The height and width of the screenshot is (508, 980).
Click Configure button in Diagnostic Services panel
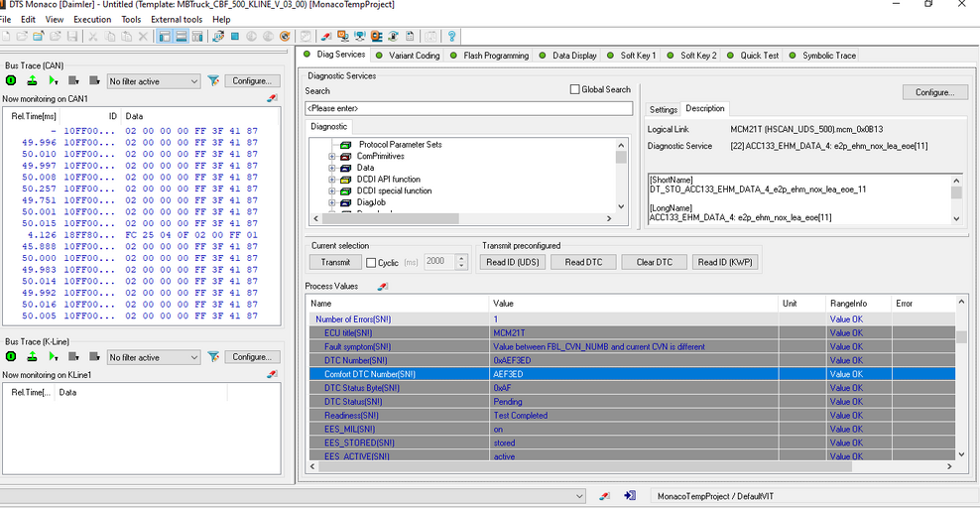(935, 92)
